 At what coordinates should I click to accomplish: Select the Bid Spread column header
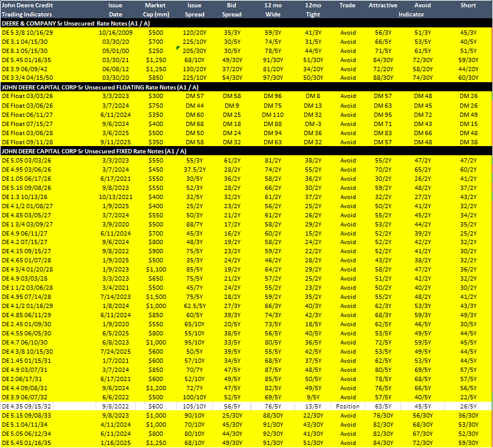[232, 10]
